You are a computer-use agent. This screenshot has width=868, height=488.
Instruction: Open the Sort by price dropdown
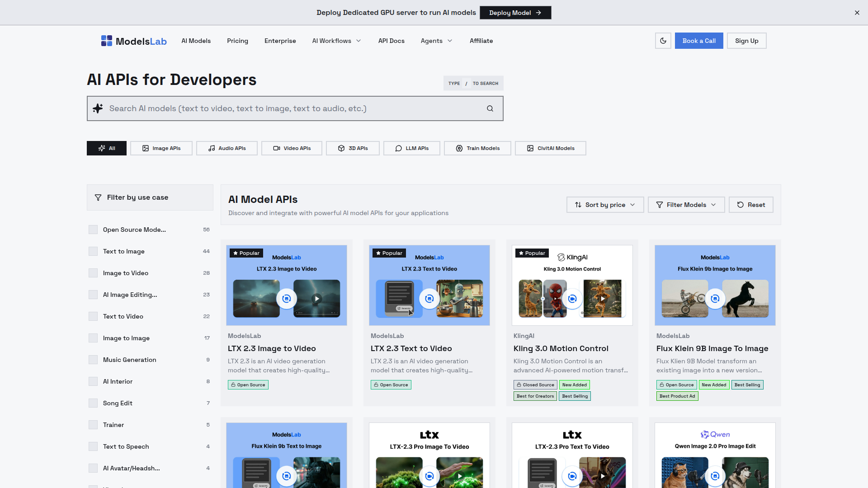(x=605, y=205)
